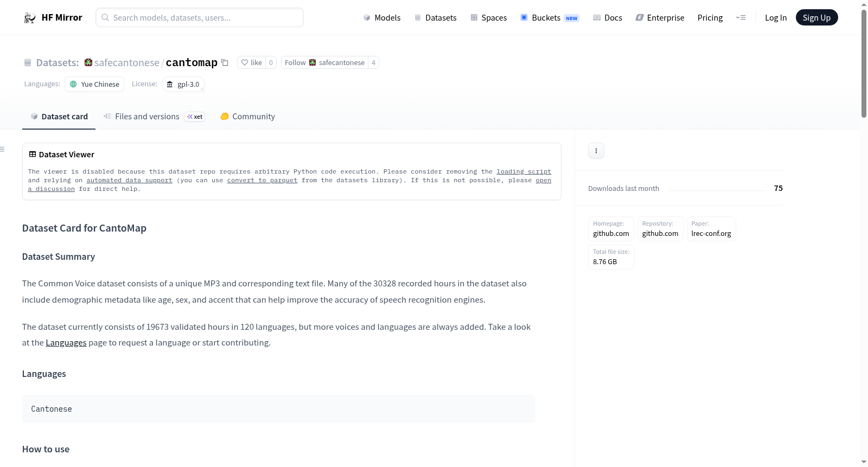
Task: Select the Dataset card tab
Action: click(59, 117)
